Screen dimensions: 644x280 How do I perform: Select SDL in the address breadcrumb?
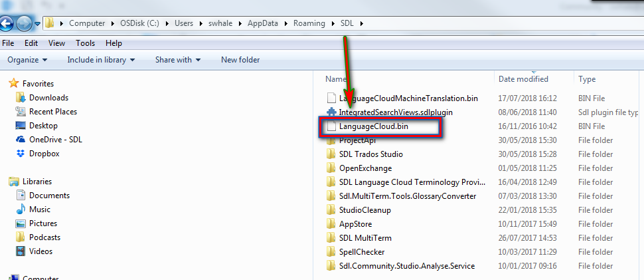(x=347, y=23)
